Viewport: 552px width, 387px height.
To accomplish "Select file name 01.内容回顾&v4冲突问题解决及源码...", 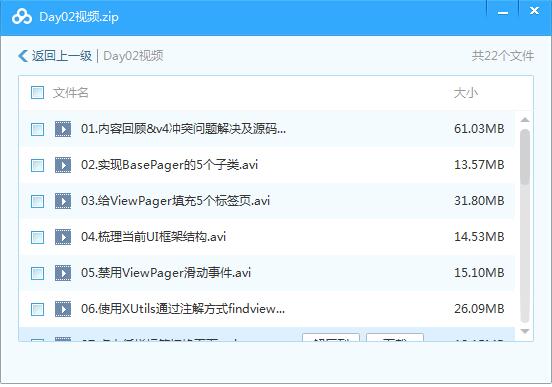I will point(183,129).
